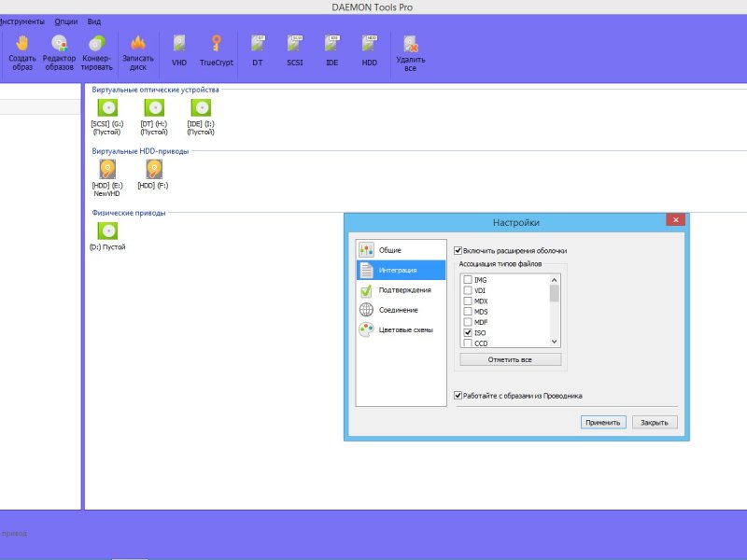This screenshot has width=747, height=560.
Task: Click the Создать образ toolbar icon
Action: pyautogui.click(x=21, y=52)
